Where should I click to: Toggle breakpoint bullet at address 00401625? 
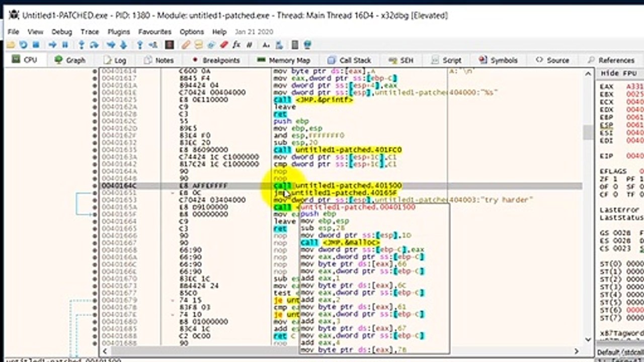(x=95, y=100)
